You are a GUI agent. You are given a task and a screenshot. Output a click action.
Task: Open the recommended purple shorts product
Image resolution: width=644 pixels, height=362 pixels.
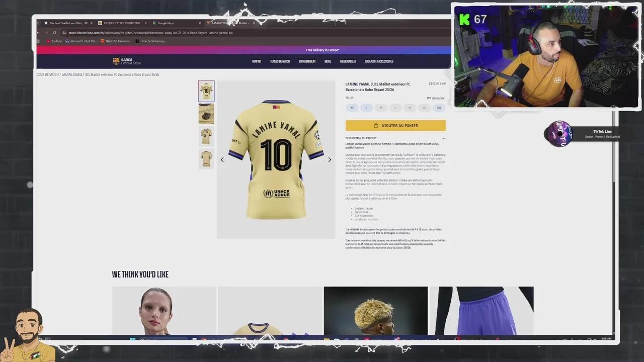click(481, 311)
